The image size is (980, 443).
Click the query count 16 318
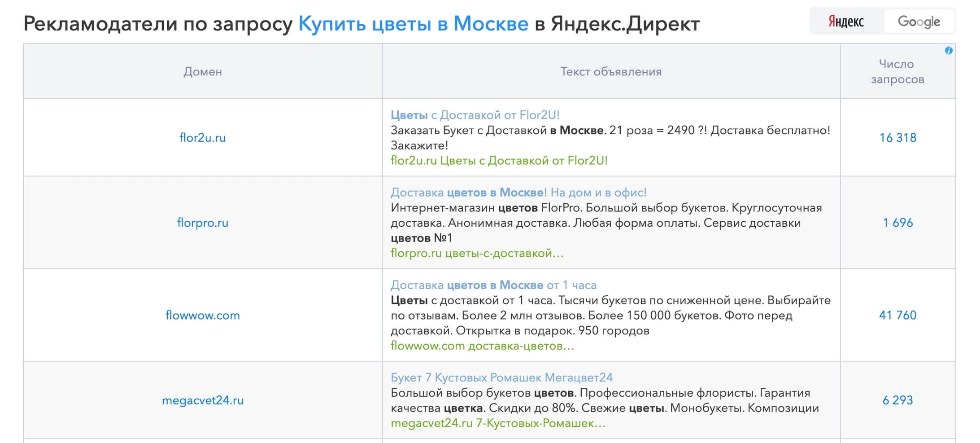[x=898, y=137]
